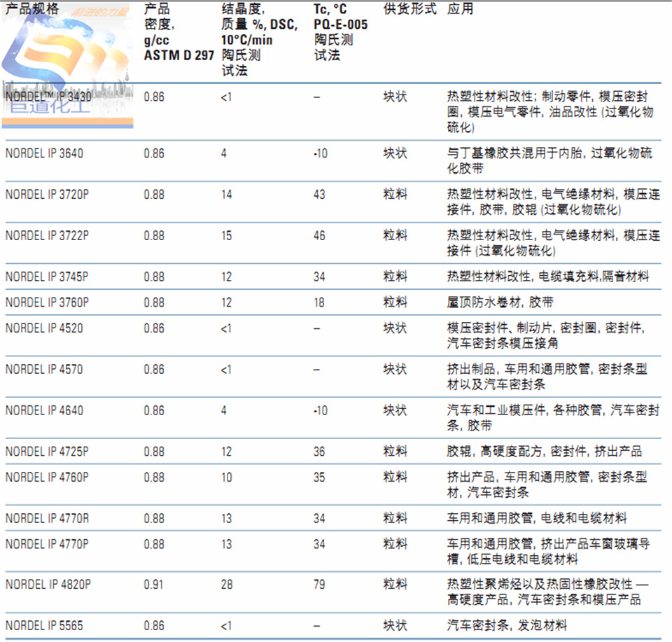This screenshot has width=672, height=642.
Task: Click the 产品规格 column header
Action: click(32, 8)
